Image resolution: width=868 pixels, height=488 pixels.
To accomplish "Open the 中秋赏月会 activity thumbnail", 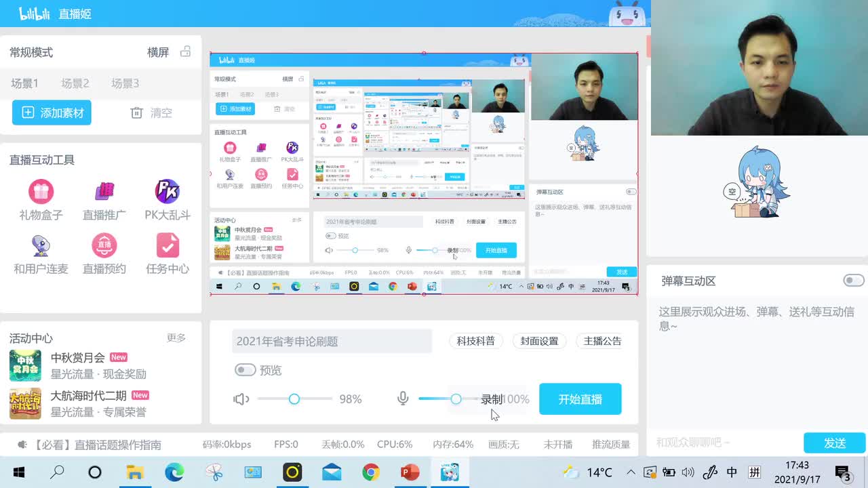I will (x=25, y=365).
